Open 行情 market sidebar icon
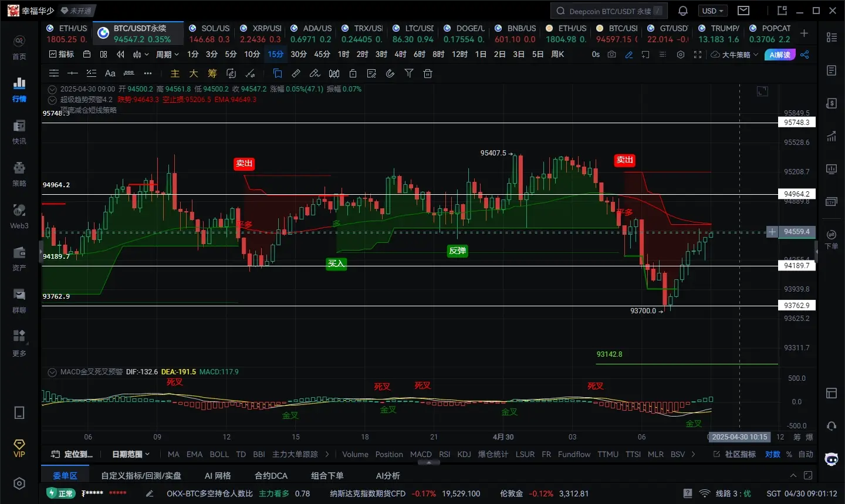845x504 pixels. coord(19,90)
